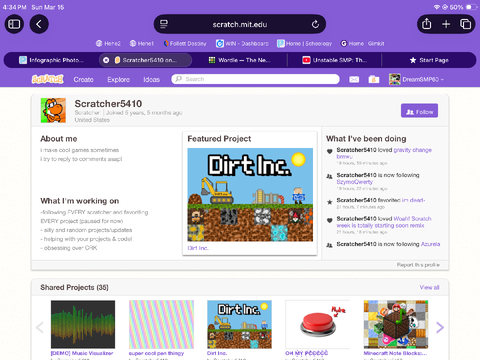Open the Here1 bookmark
This screenshot has height=360, width=480.
tap(142, 43)
